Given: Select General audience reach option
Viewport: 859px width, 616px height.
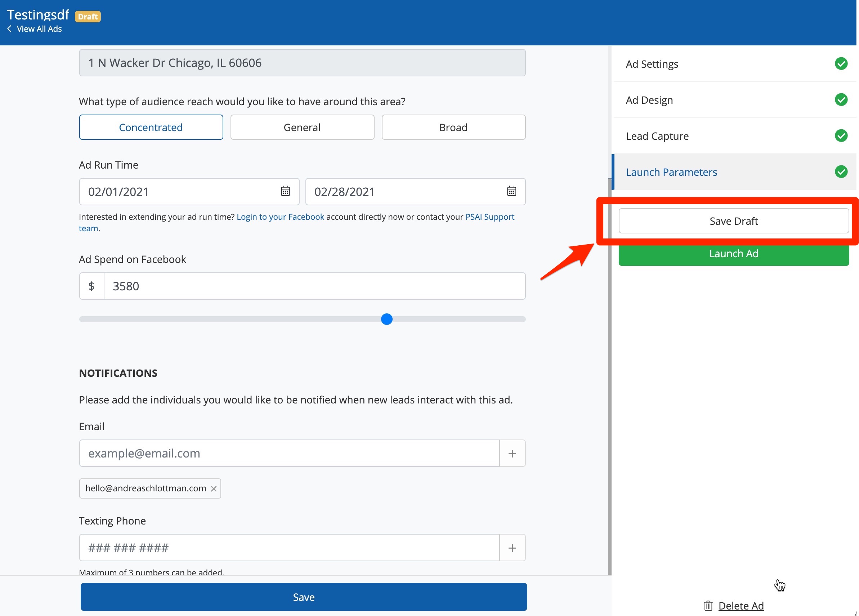Looking at the screenshot, I should click(302, 127).
